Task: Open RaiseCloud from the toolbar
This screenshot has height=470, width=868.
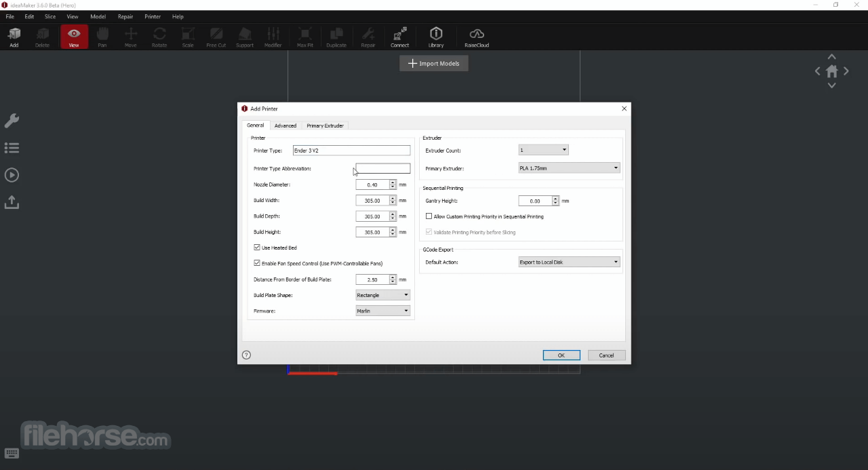Action: pyautogui.click(x=477, y=37)
